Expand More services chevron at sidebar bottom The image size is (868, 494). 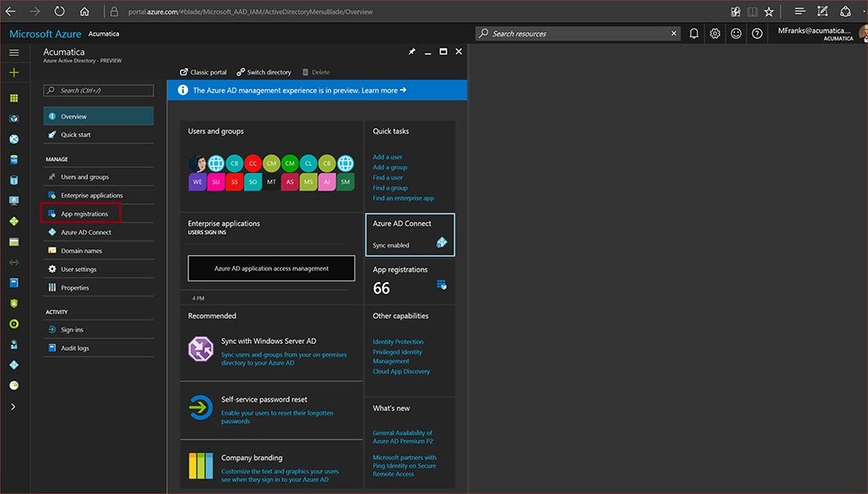[x=14, y=407]
